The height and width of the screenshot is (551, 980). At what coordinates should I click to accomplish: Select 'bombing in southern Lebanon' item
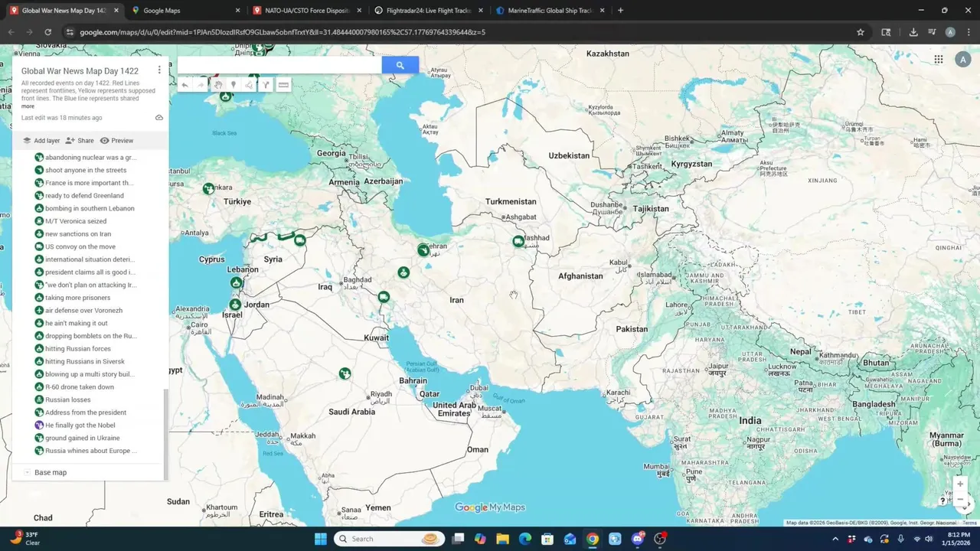[x=90, y=208]
